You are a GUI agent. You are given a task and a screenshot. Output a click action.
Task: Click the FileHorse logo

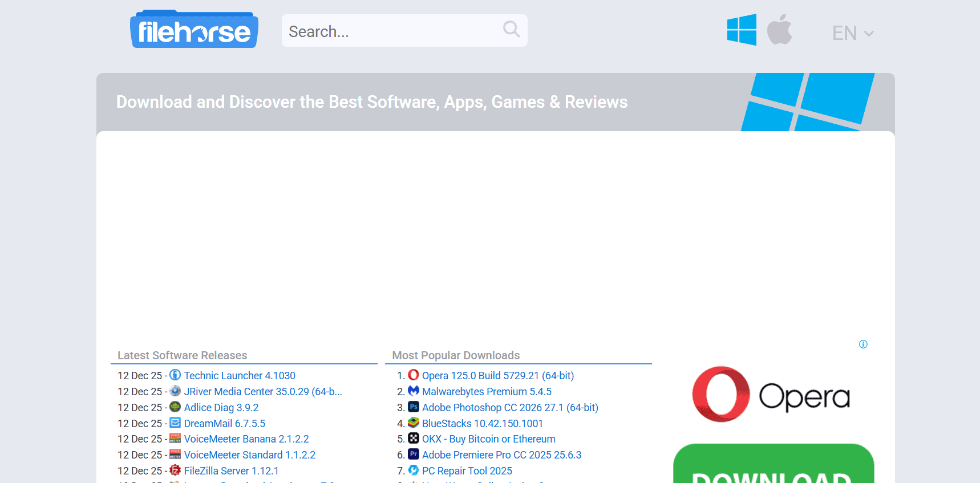[x=194, y=30]
